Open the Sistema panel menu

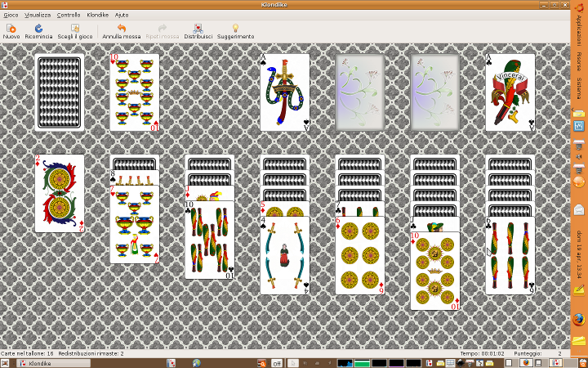tap(579, 88)
